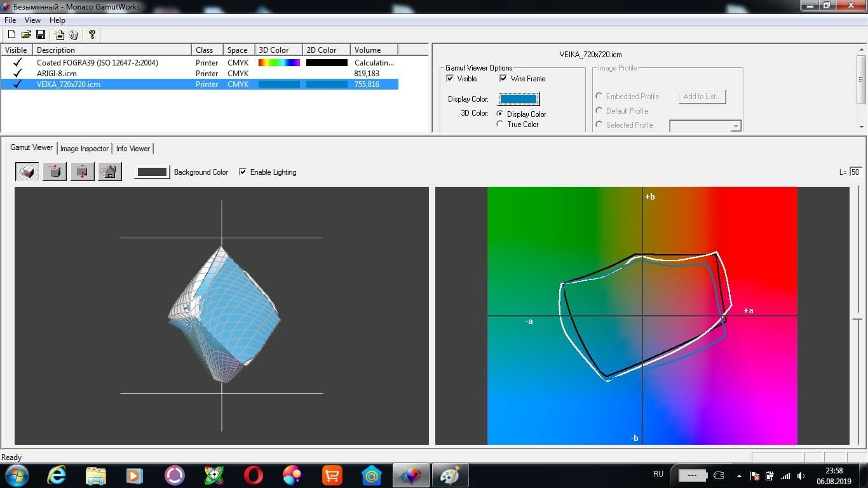Select the horizontal move gamut tool
This screenshot has height=488, width=868.
tap(55, 172)
